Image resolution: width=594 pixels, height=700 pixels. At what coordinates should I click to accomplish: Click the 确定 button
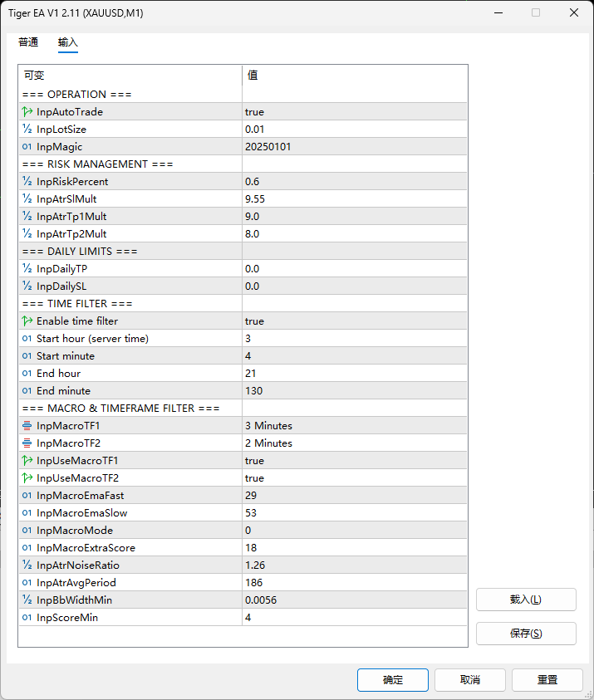click(x=393, y=680)
